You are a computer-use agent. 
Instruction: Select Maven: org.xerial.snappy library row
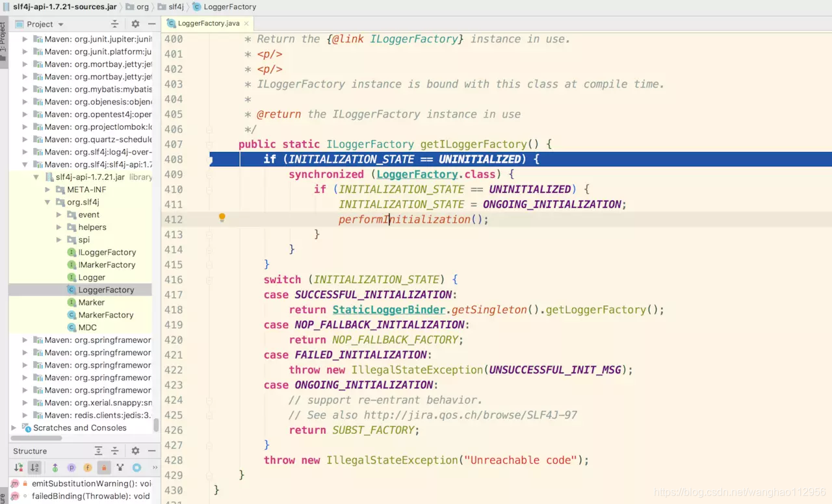81,403
